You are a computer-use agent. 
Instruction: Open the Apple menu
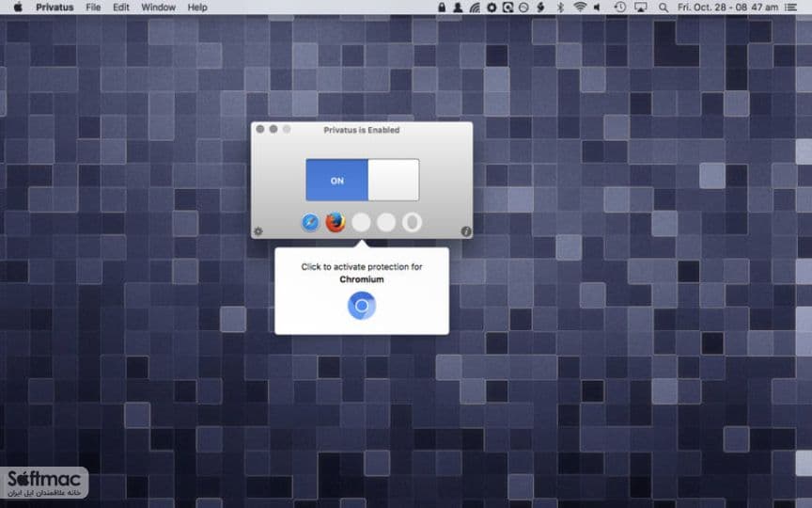(x=18, y=8)
